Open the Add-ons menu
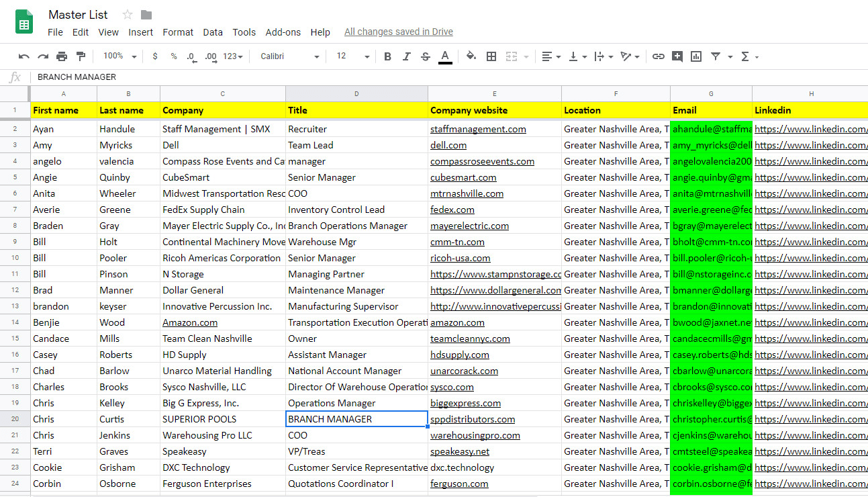Image resolution: width=868 pixels, height=497 pixels. pyautogui.click(x=283, y=32)
